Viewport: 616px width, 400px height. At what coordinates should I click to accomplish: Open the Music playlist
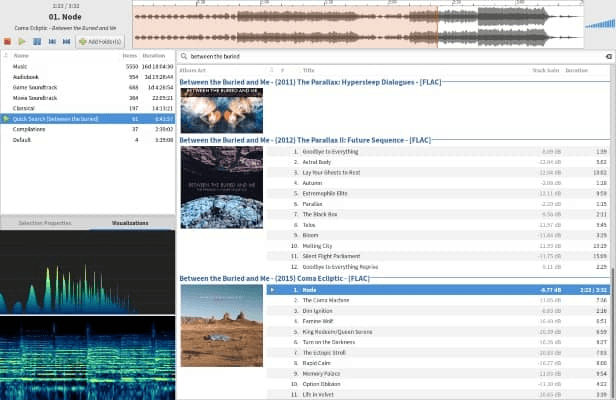coord(88,66)
